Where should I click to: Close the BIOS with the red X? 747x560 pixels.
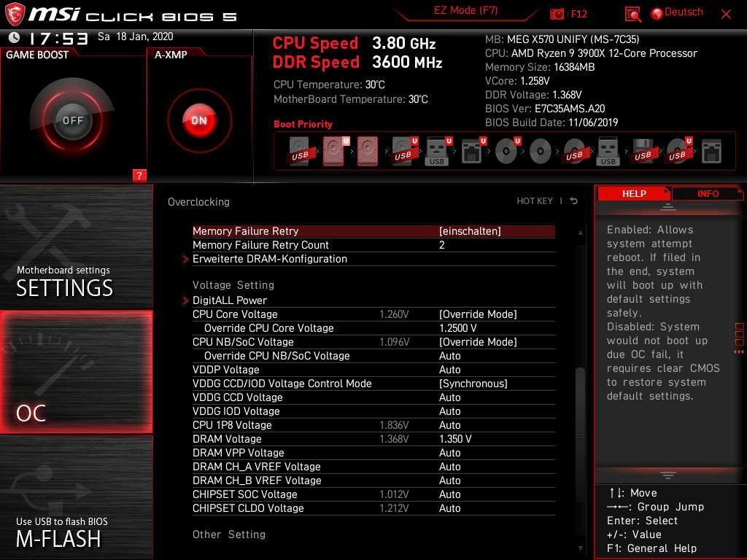[726, 15]
